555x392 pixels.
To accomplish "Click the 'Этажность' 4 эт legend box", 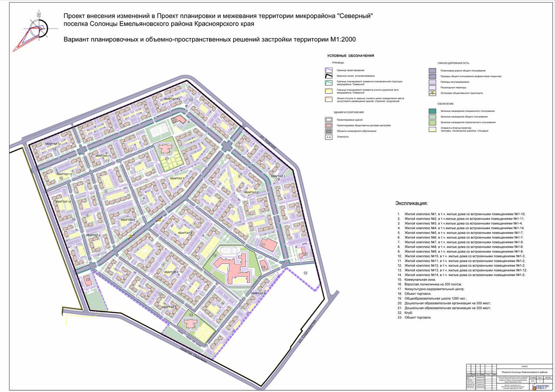I will click(x=329, y=137).
